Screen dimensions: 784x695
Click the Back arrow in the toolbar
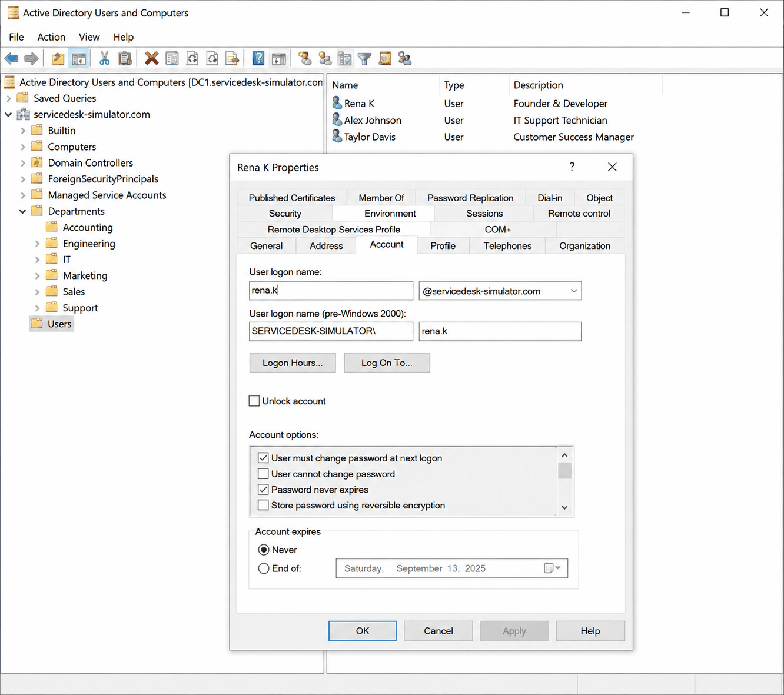pos(12,58)
